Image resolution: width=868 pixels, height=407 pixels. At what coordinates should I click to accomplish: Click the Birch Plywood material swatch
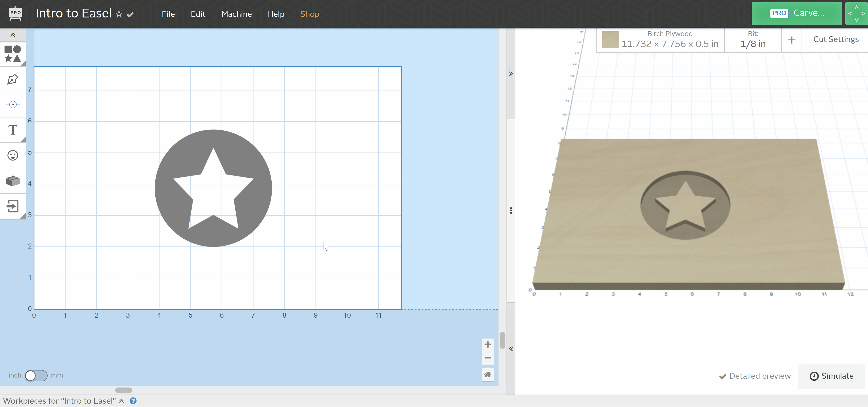(611, 40)
